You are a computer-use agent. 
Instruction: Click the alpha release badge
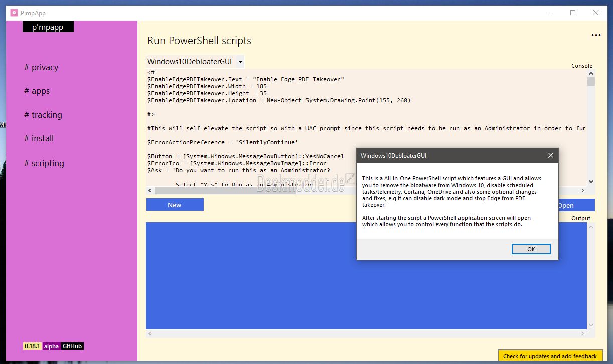tap(51, 346)
